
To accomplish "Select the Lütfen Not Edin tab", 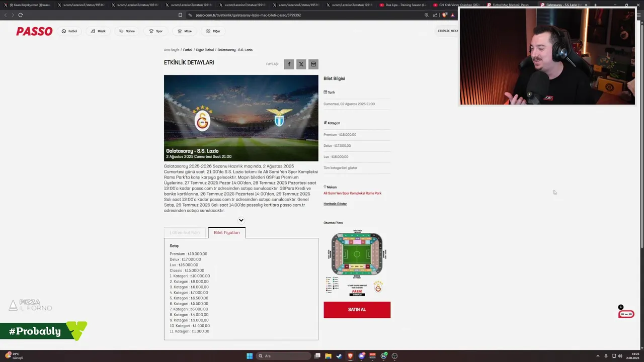I will 185,233.
